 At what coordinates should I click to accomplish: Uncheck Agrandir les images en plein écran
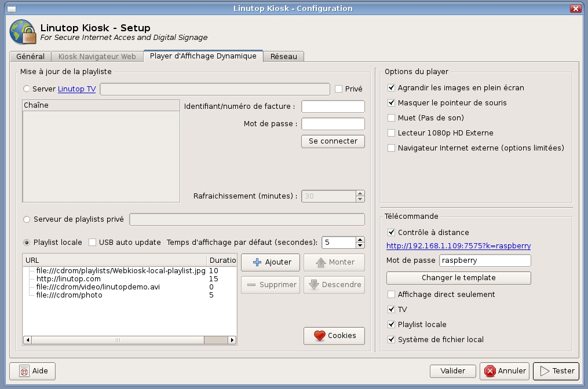coord(391,87)
